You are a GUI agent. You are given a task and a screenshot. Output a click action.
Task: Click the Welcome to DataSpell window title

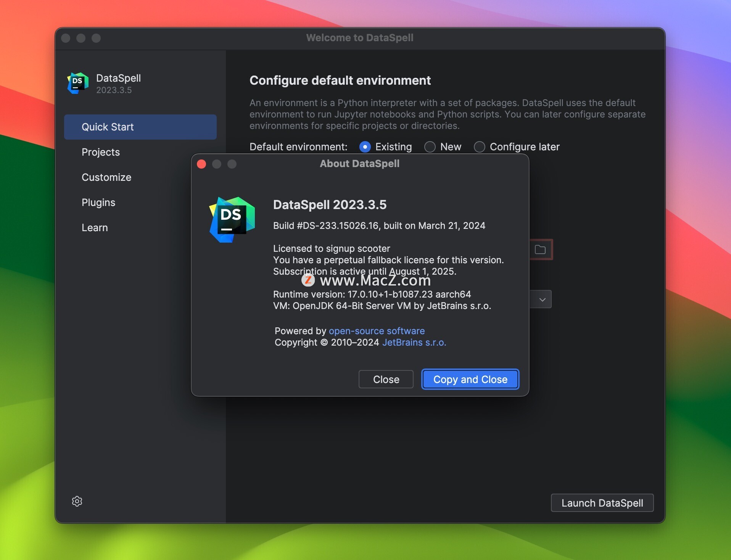pos(359,38)
